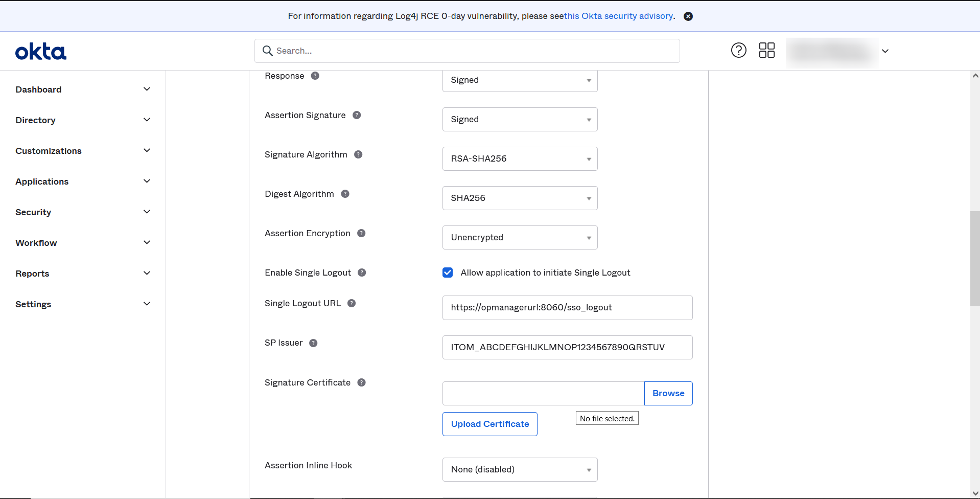This screenshot has height=499, width=980.
Task: Click help icon next to SP Issuer
Action: point(313,343)
